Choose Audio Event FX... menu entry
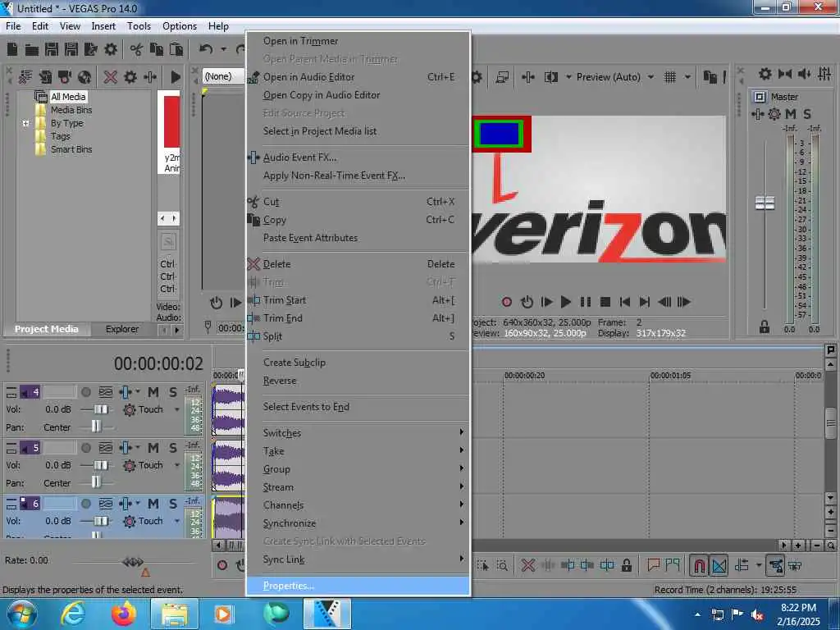The height and width of the screenshot is (630, 840). click(x=358, y=157)
